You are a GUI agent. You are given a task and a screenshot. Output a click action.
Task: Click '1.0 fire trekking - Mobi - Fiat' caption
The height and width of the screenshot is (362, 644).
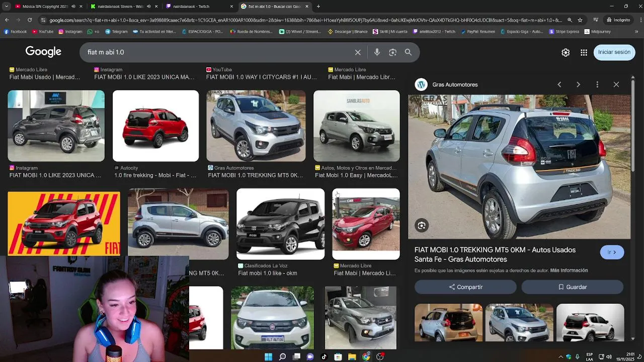(x=155, y=175)
